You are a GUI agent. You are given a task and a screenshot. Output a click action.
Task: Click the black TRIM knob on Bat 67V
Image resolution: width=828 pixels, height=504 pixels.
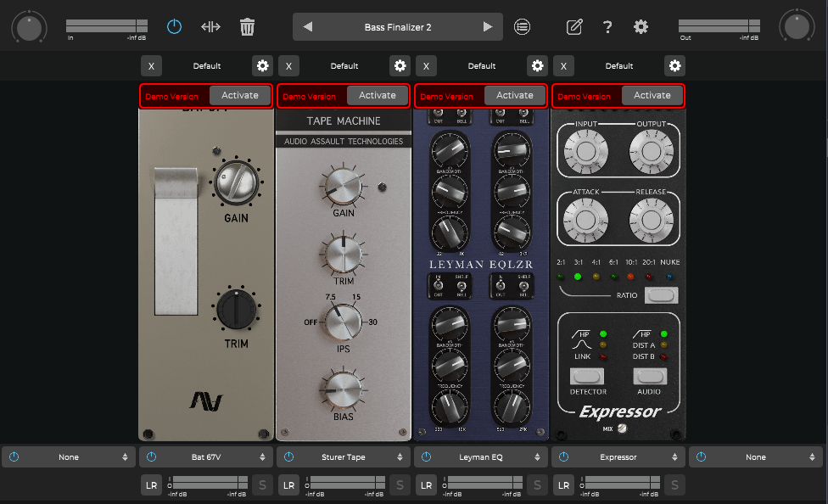[236, 310]
